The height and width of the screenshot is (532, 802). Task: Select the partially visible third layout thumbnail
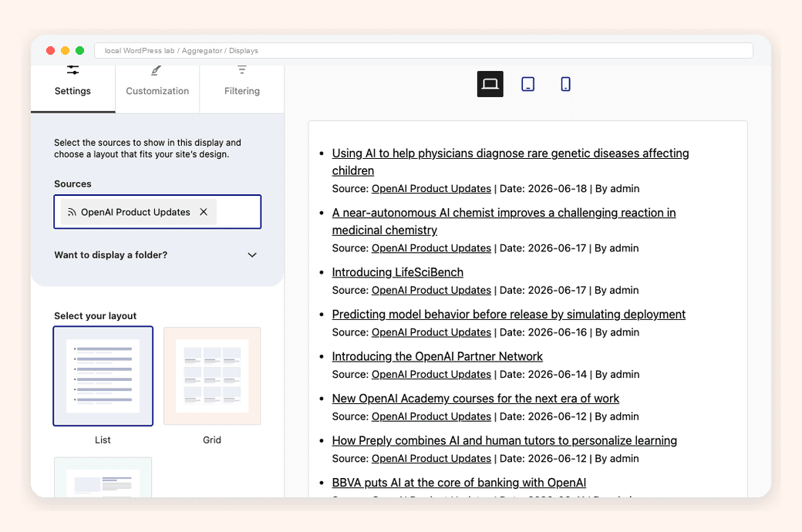(103, 477)
